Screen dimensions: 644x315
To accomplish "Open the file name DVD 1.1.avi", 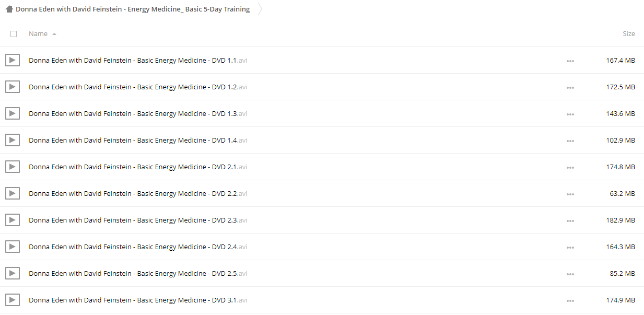I will [138, 60].
